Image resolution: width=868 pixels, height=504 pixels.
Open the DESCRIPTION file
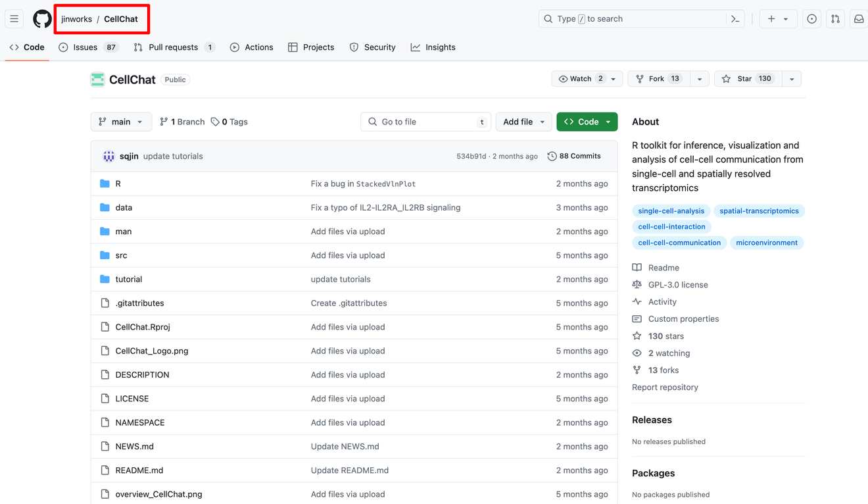[142, 375]
